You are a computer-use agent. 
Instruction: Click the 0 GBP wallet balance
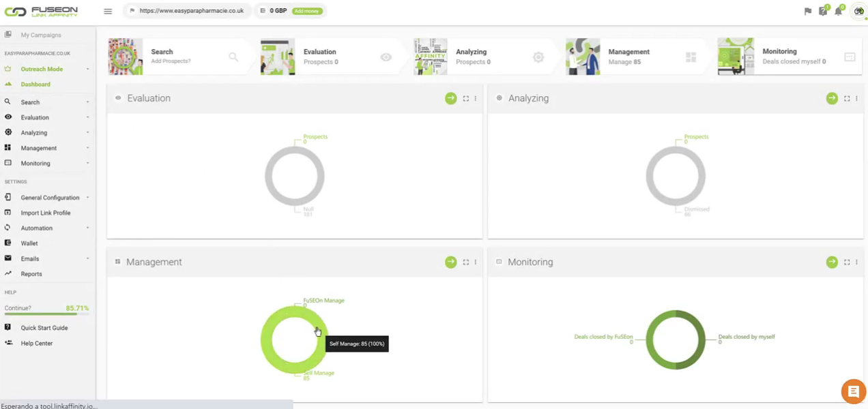pyautogui.click(x=278, y=11)
